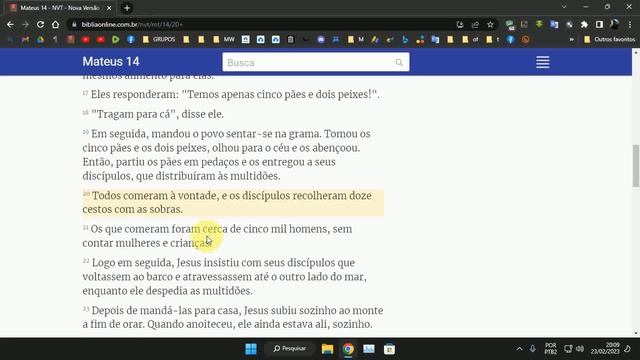Image resolution: width=640 pixels, height=360 pixels.
Task: Show hidden system tray icons
Action: [519, 349]
